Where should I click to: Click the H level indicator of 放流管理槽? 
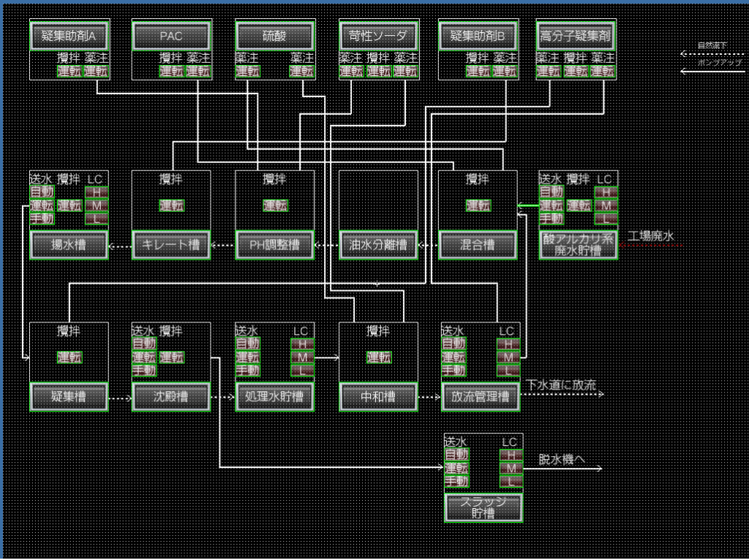click(508, 344)
